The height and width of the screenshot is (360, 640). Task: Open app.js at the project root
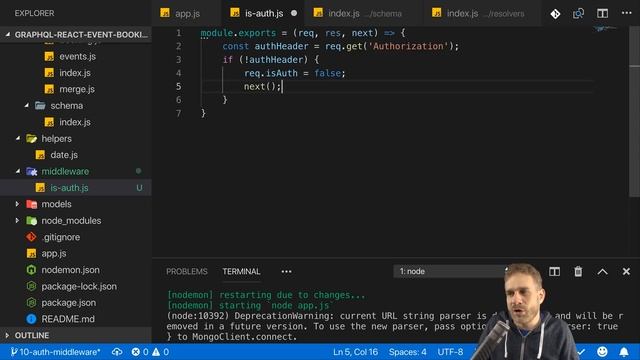[x=53, y=253]
